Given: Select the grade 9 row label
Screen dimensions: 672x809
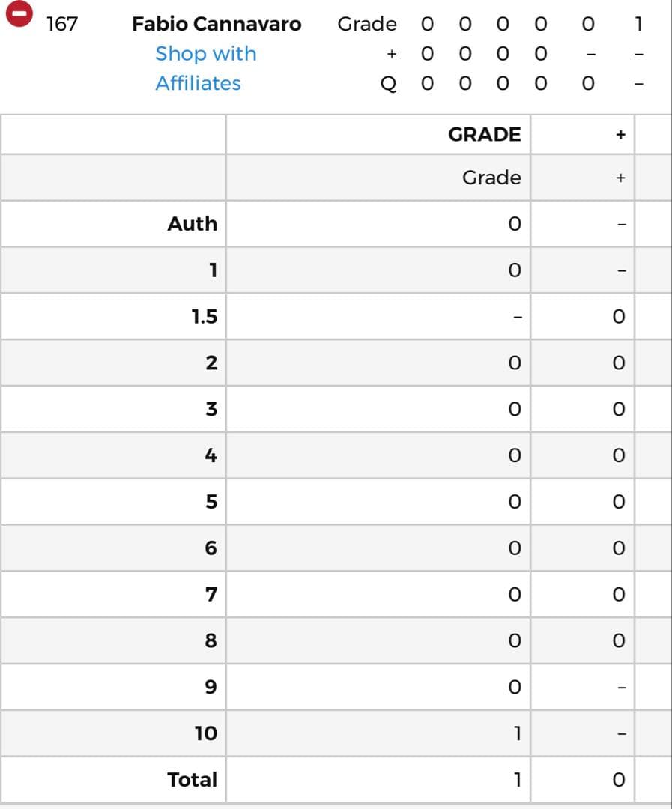Looking at the screenshot, I should pos(211,686).
